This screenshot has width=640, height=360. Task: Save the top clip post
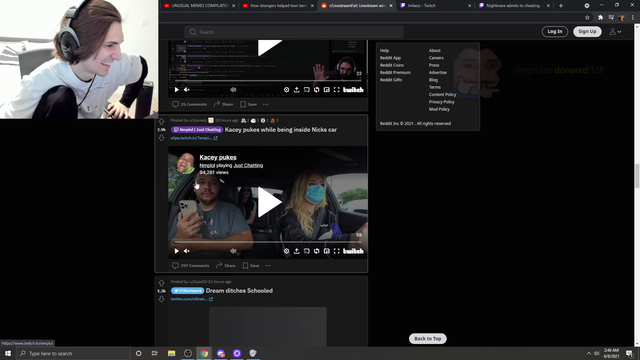pyautogui.click(x=249, y=104)
